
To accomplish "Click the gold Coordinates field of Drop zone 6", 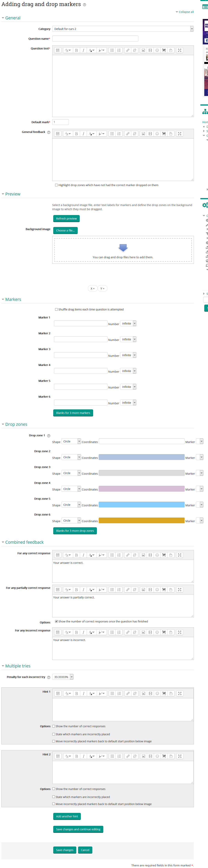I will click(x=141, y=521).
